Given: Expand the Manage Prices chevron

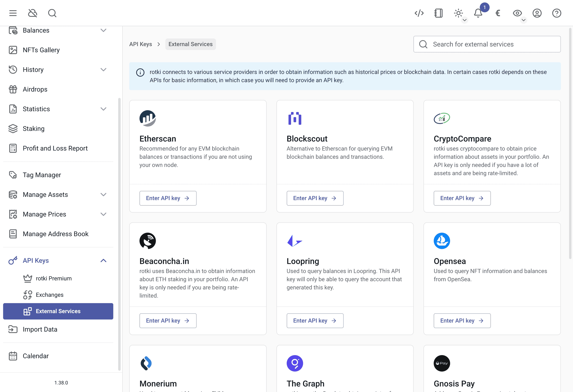Looking at the screenshot, I should point(104,214).
